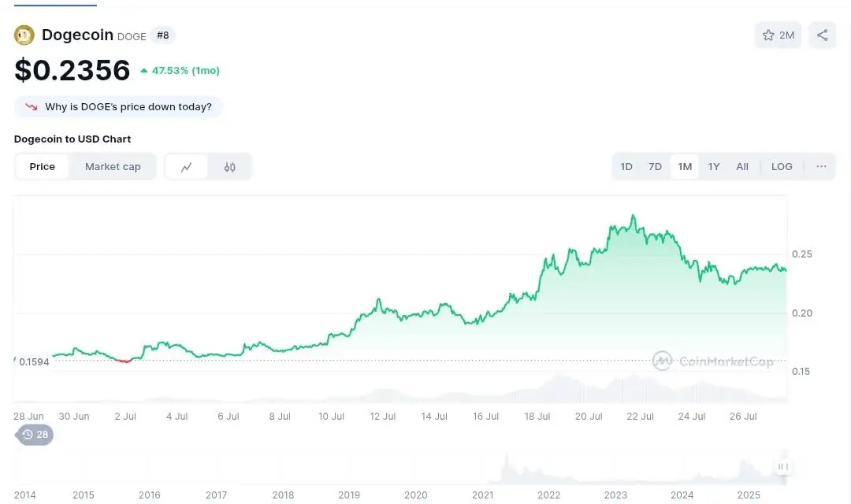851x504 pixels.
Task: Select the 1D time range tab
Action: point(626,167)
